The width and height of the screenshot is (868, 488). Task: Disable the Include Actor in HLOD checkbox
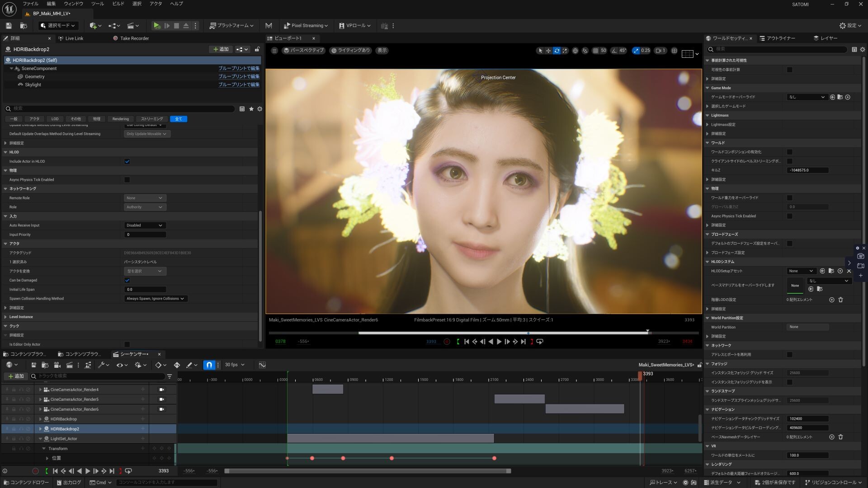(127, 161)
